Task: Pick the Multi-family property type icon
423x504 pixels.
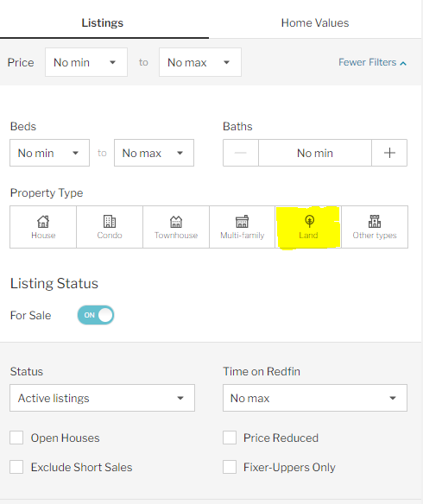Action: coord(243,227)
